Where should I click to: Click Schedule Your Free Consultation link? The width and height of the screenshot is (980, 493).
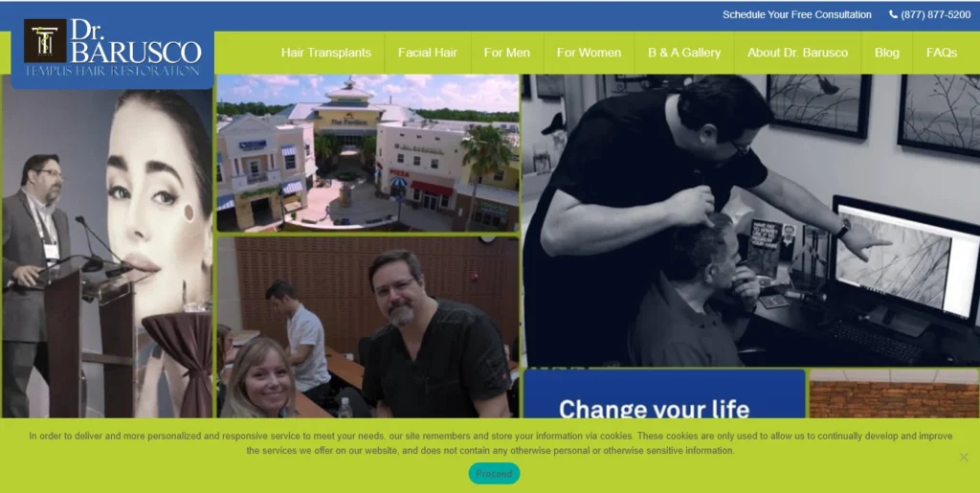coord(797,14)
